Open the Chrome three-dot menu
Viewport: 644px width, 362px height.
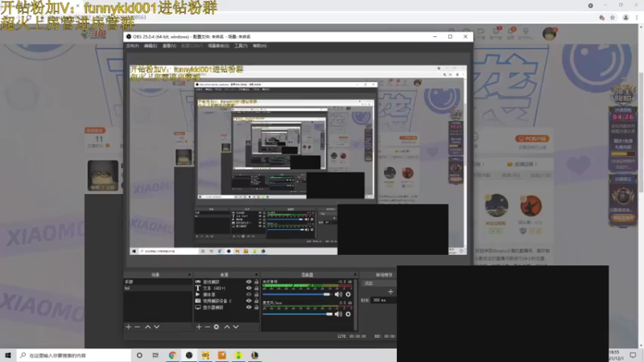pyautogui.click(x=637, y=18)
